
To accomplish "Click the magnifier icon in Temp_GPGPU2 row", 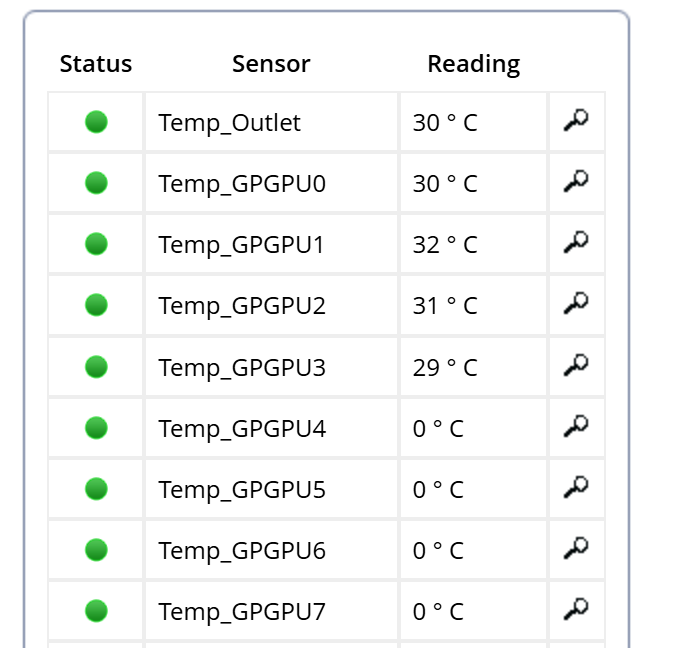I will click(576, 304).
